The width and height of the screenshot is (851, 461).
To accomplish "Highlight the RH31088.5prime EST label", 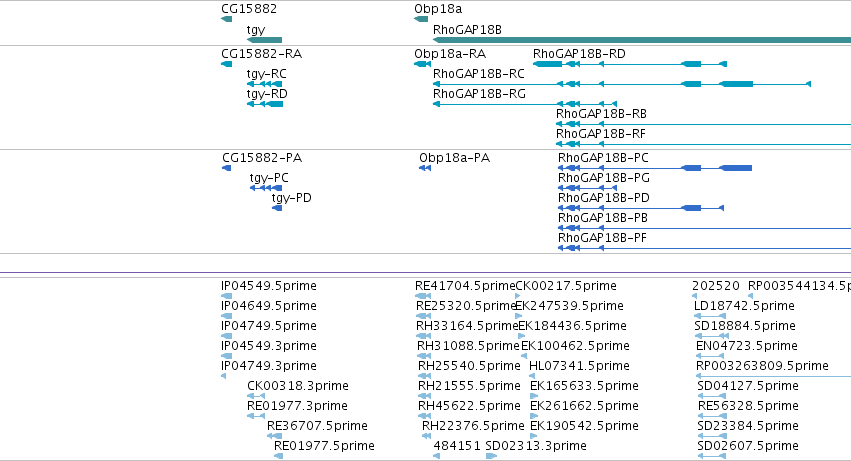I will click(x=468, y=346).
